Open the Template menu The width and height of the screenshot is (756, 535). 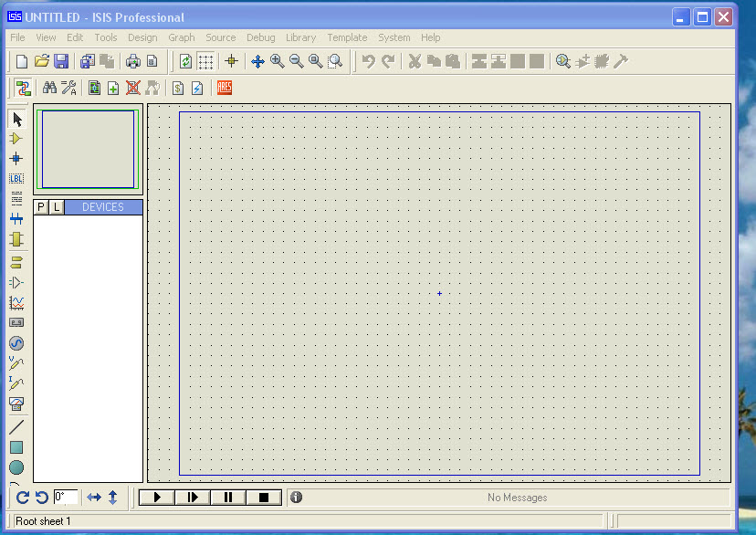pos(347,37)
